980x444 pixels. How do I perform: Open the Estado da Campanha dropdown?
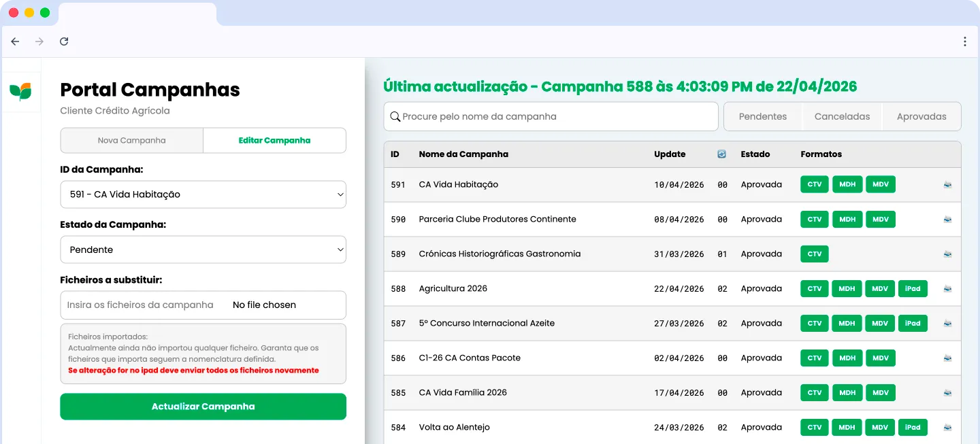pos(203,250)
